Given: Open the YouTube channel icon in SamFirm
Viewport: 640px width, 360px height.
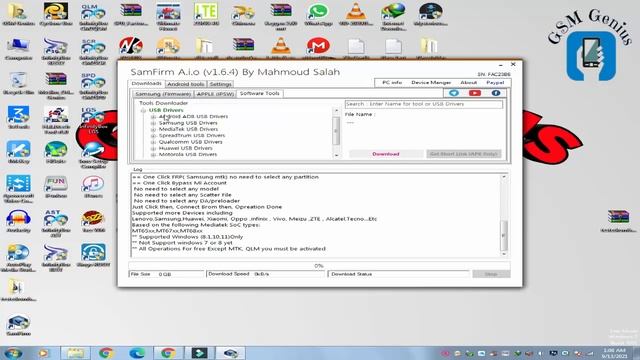Looking at the screenshot, I should pos(475,93).
